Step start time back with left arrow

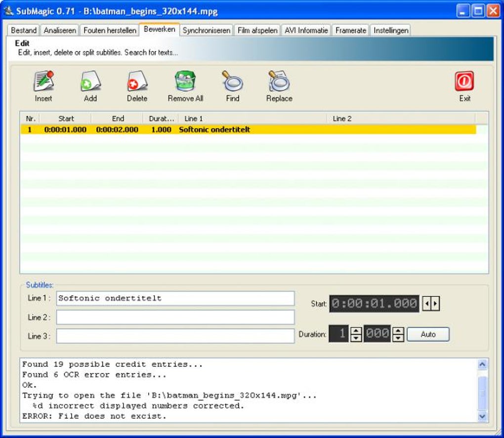(427, 304)
